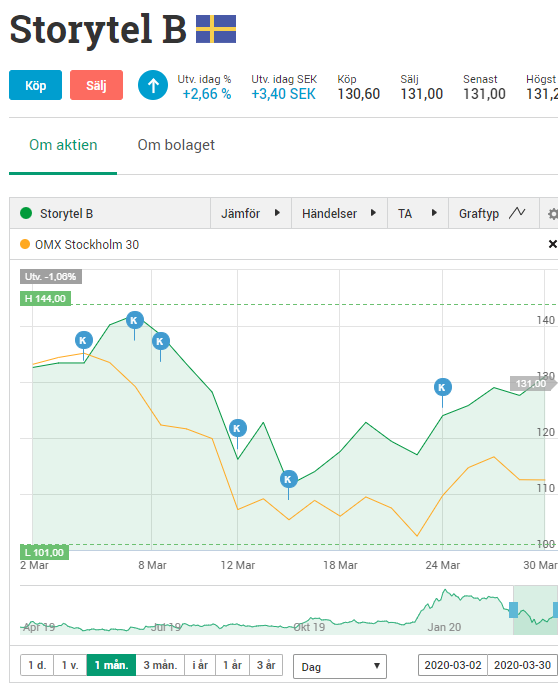This screenshot has height=688, width=558.
Task: Click the Köp price 130,60
Action: pos(358,94)
